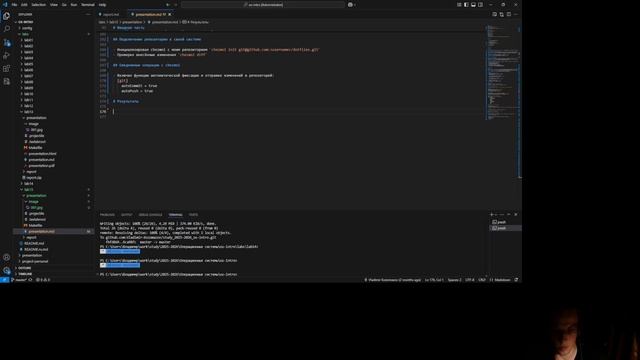Open README.ru.md file
640x360 pixels.
(x=53, y=249)
